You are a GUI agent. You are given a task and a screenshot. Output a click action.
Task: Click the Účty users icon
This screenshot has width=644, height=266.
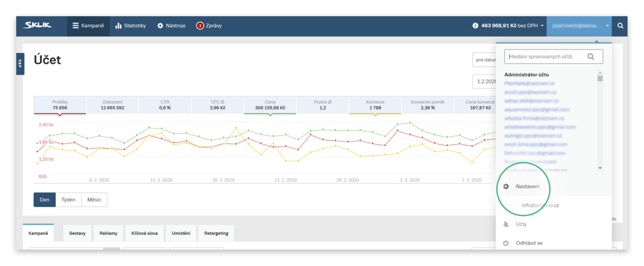click(506, 224)
